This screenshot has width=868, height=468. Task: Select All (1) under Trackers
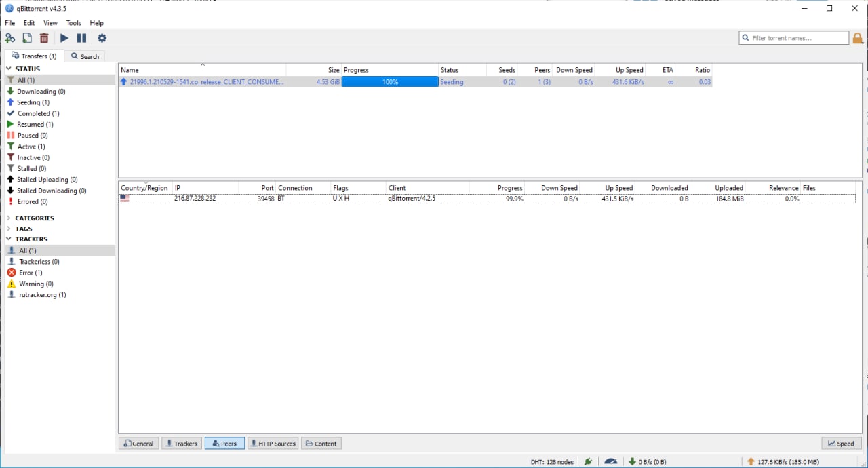(x=60, y=250)
